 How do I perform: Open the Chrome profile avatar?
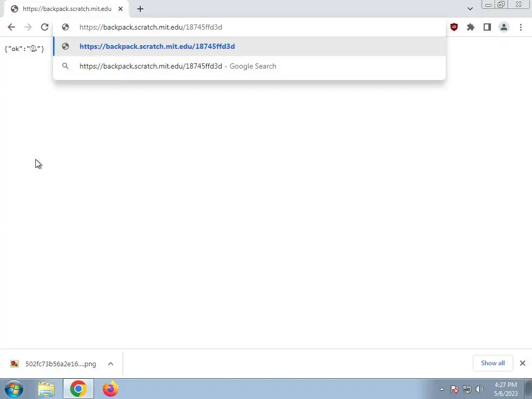504,27
